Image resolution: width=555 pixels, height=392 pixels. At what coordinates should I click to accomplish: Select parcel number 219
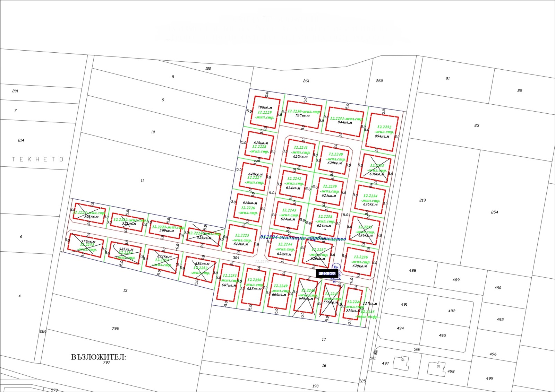(x=422, y=200)
